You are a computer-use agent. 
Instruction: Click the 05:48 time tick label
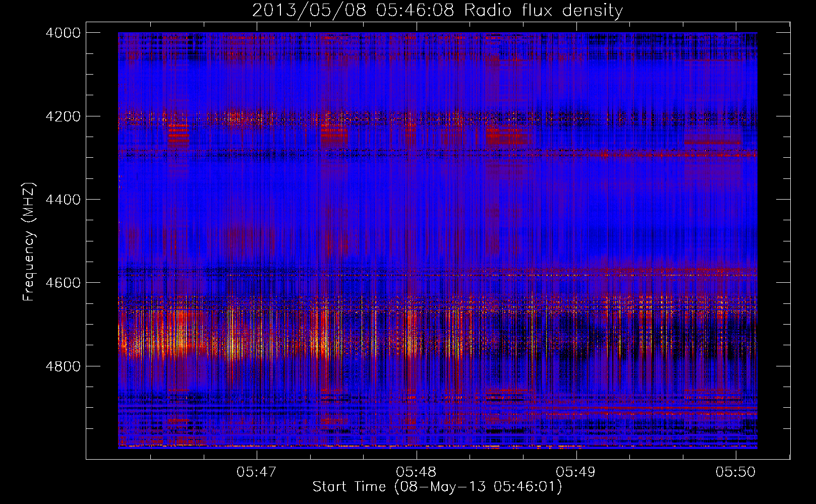tap(416, 472)
